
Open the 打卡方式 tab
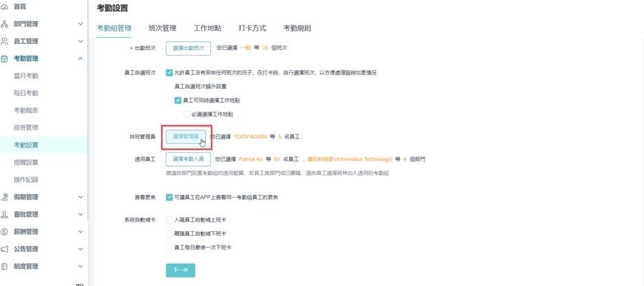tap(252, 28)
